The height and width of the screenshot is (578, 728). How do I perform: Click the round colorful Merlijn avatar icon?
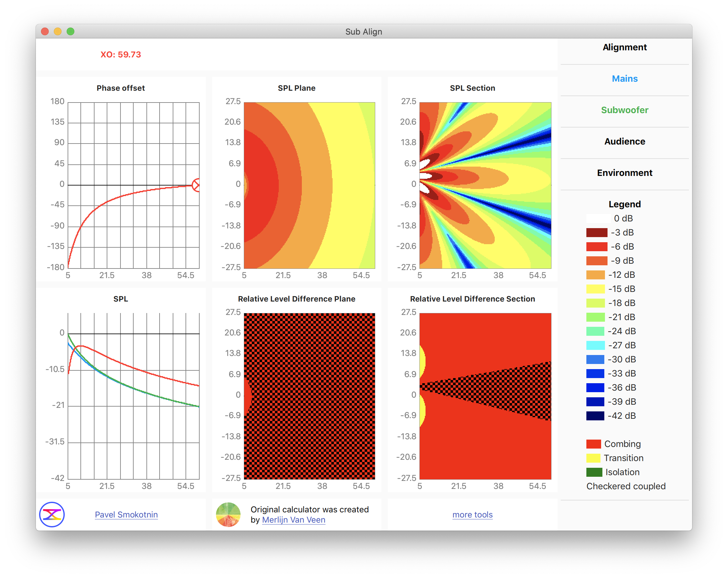click(228, 515)
